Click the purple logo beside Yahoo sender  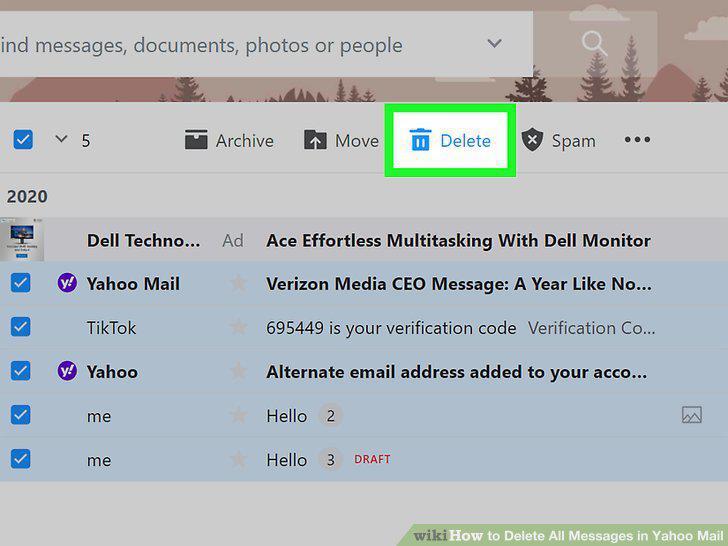[x=67, y=371]
